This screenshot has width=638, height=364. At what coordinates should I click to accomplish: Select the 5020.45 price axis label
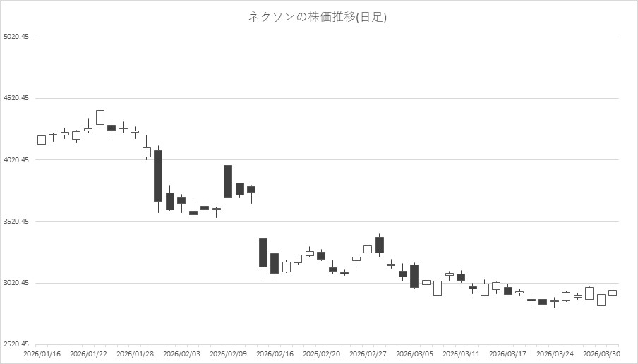click(16, 37)
